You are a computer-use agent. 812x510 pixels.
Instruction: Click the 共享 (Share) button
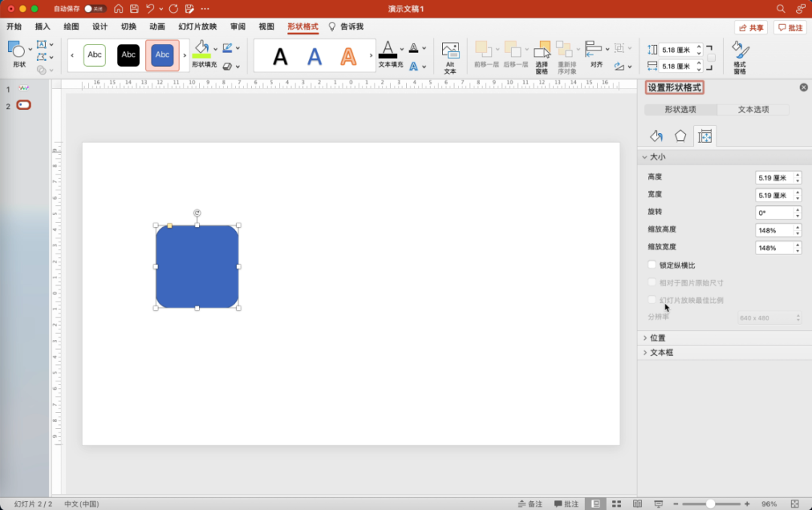pos(751,27)
